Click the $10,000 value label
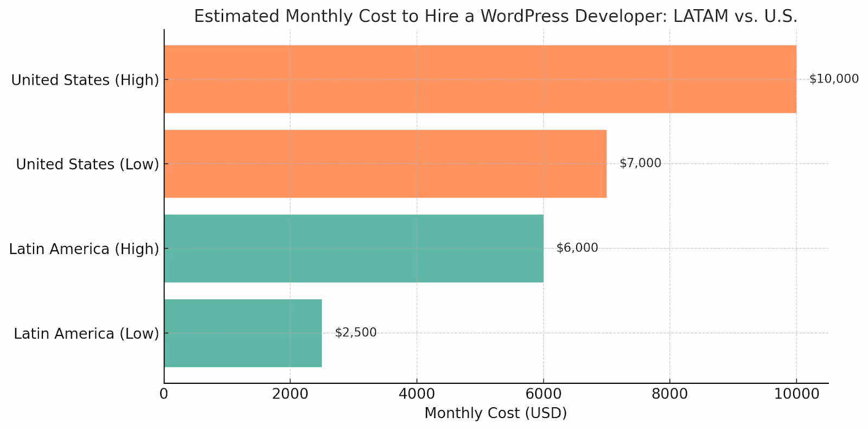Screen dimensions: 868x430 tap(834, 79)
